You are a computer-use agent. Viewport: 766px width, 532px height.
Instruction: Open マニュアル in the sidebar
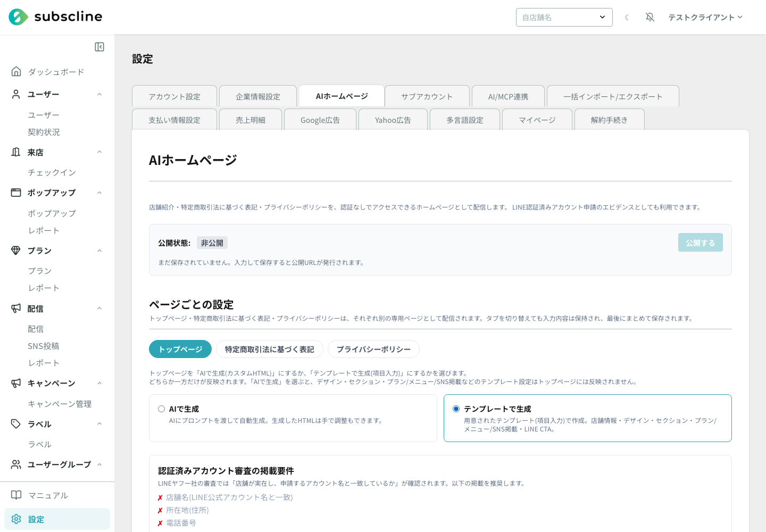pos(48,495)
